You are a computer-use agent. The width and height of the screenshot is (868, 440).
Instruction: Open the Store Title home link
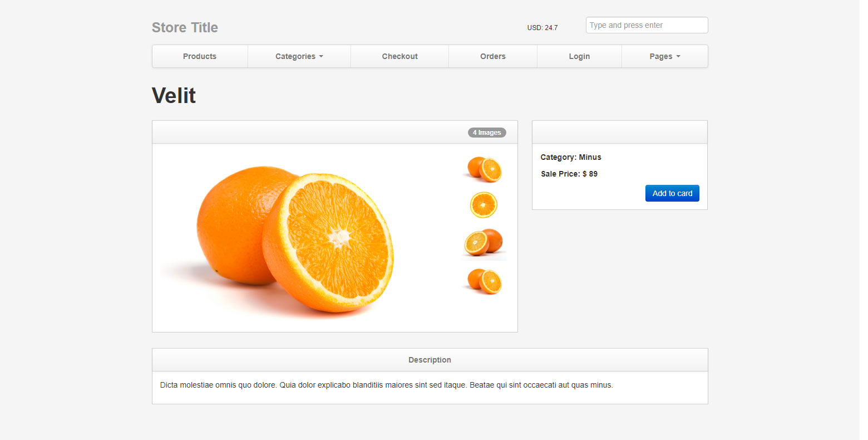click(185, 27)
